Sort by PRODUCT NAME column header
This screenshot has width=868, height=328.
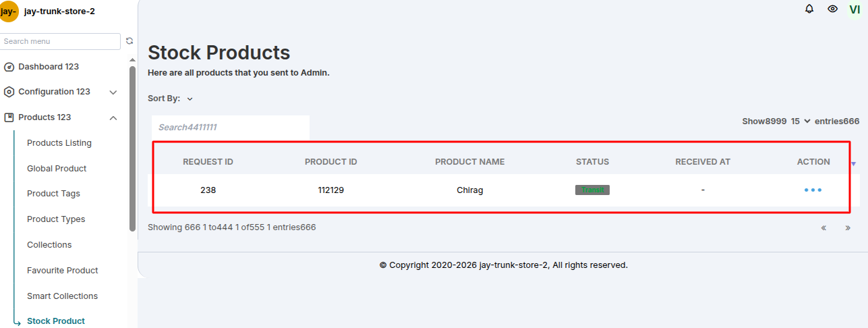click(470, 162)
